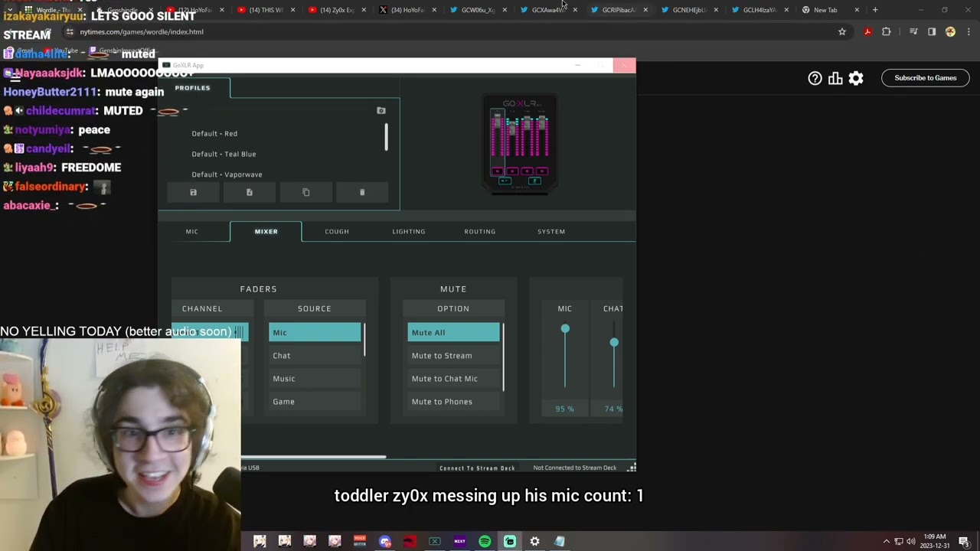
Task: Select the Default - Red profile
Action: click(214, 133)
